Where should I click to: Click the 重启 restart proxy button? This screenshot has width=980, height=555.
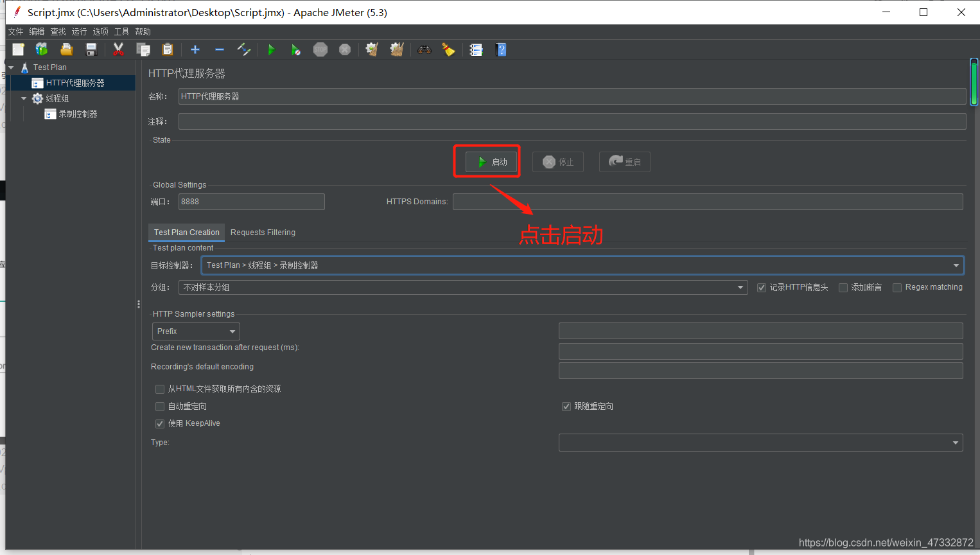coord(625,162)
